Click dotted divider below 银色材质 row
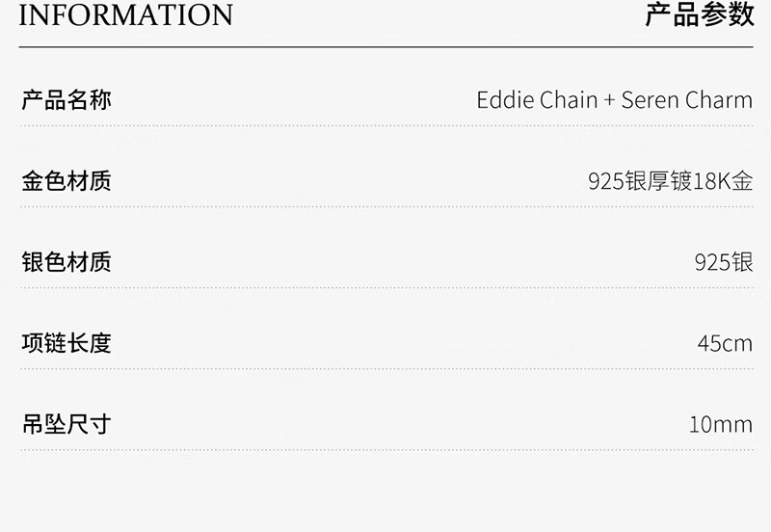Image resolution: width=771 pixels, height=532 pixels. (x=385, y=287)
